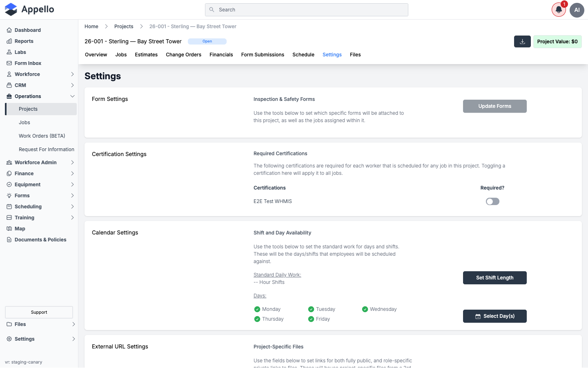Viewport: 588px width, 375px height.
Task: Open the Form Submissions tab
Action: tap(263, 55)
